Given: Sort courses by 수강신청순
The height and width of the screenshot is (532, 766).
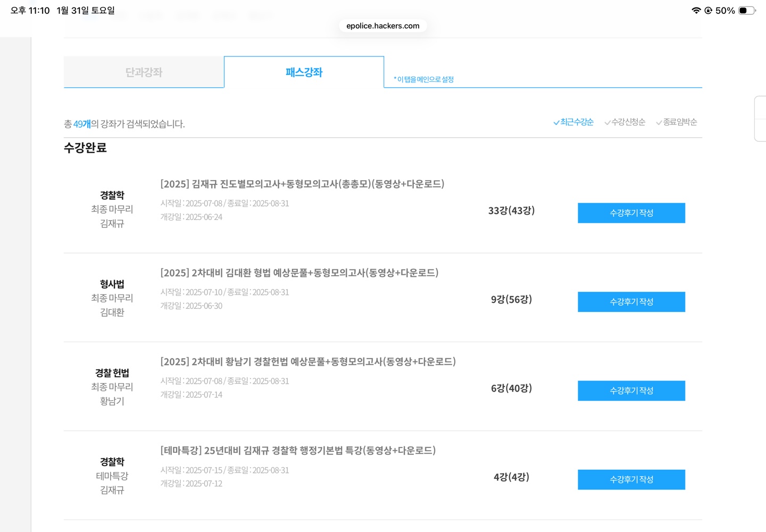Looking at the screenshot, I should point(625,122).
